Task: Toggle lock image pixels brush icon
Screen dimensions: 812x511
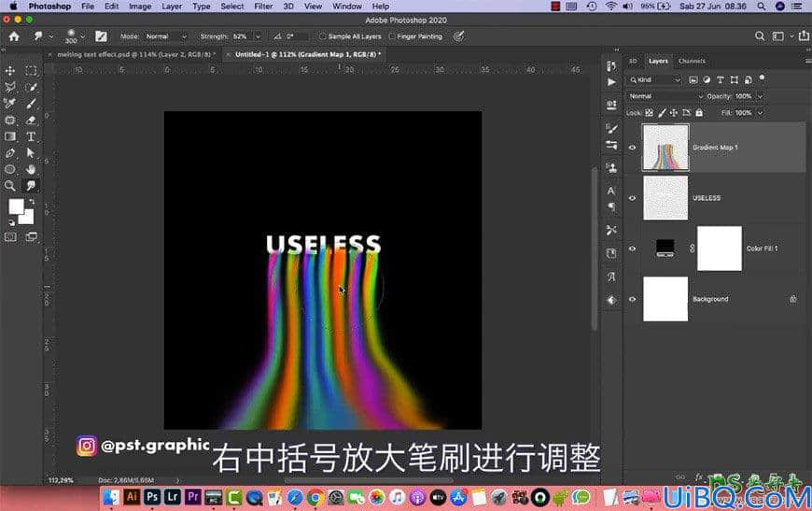Action: [662, 112]
